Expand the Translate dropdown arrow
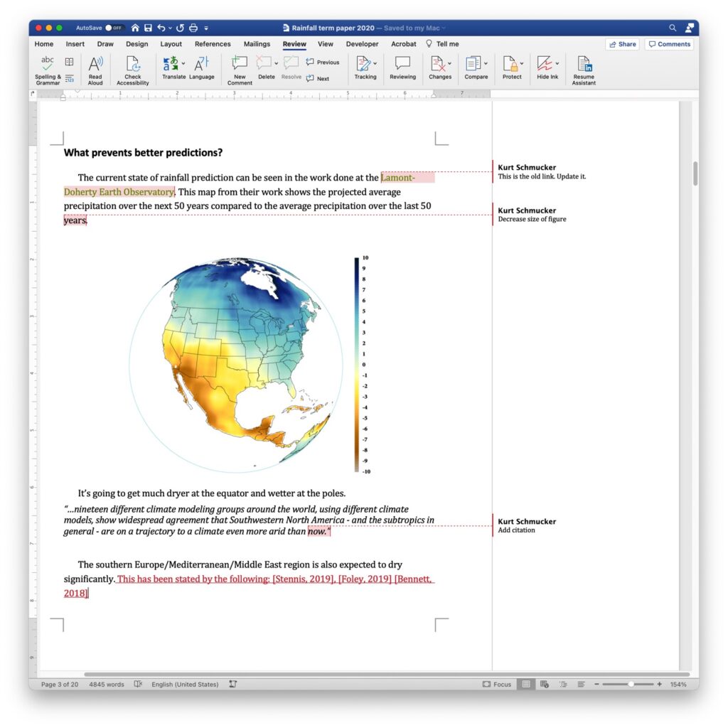 [x=183, y=63]
